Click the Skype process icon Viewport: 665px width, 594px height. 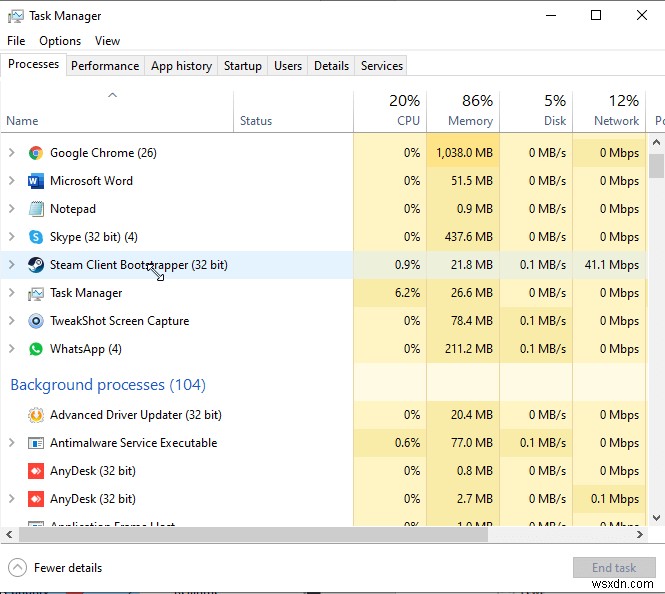[x=36, y=237]
